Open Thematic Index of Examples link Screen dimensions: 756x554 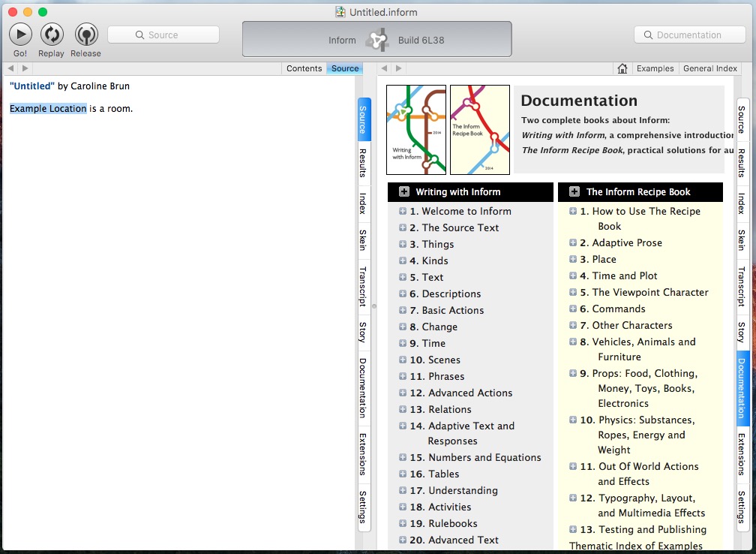[635, 546]
